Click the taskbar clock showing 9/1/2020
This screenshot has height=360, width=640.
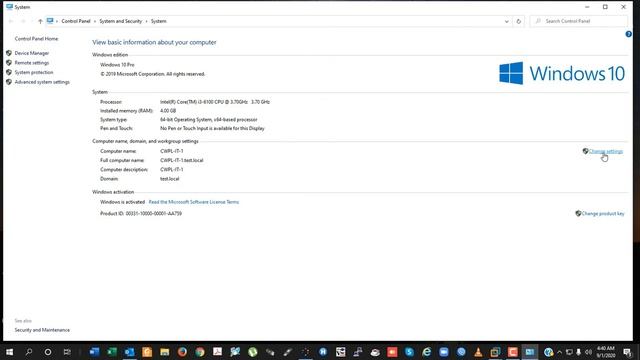[x=606, y=352]
